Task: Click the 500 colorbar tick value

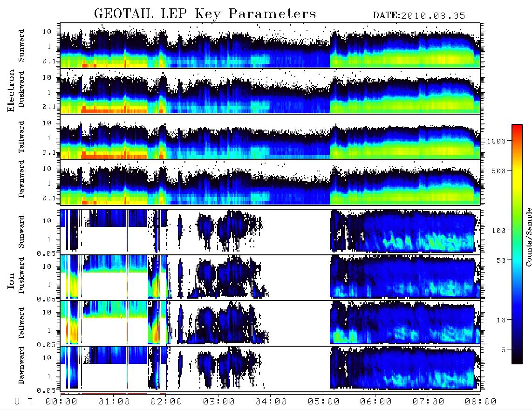Action: [499, 171]
